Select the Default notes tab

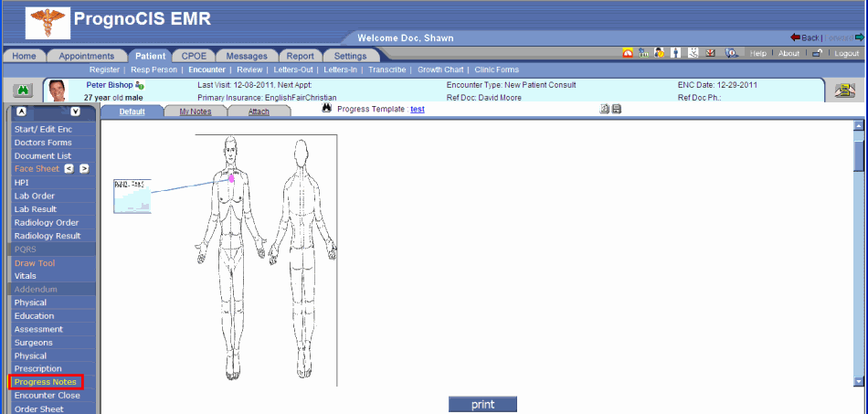pyautogui.click(x=132, y=111)
